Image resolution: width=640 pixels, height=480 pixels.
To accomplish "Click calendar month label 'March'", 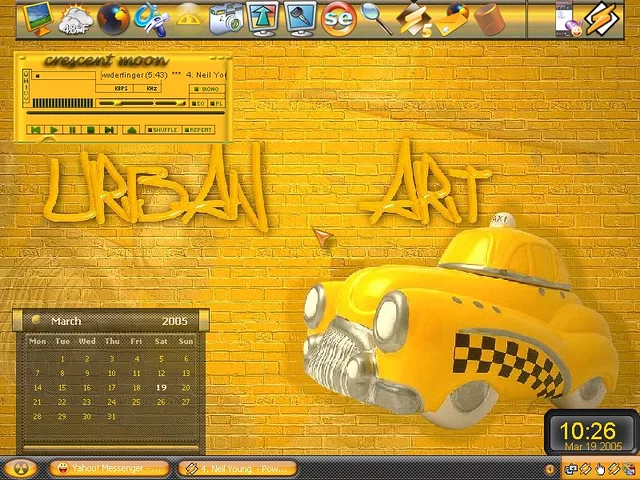I will tap(66, 321).
